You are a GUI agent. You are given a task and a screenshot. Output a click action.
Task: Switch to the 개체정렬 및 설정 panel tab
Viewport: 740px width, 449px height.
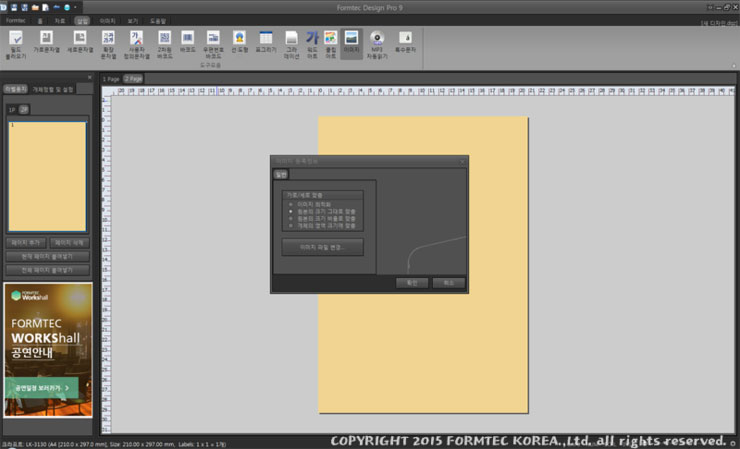point(53,89)
